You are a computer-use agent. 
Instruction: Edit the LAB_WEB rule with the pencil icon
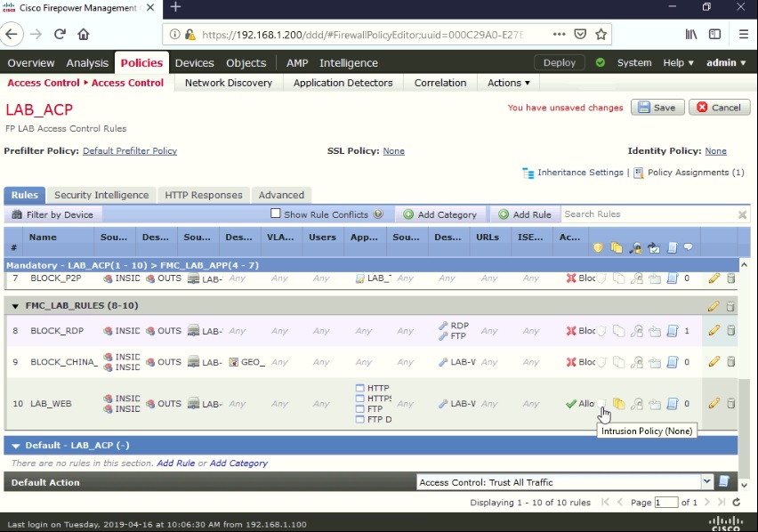point(713,403)
